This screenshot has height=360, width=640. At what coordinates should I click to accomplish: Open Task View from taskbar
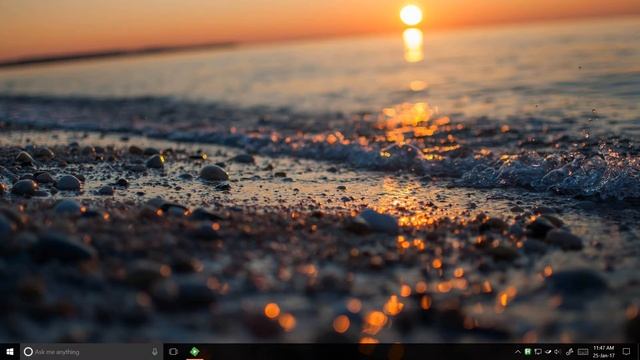[x=173, y=352]
